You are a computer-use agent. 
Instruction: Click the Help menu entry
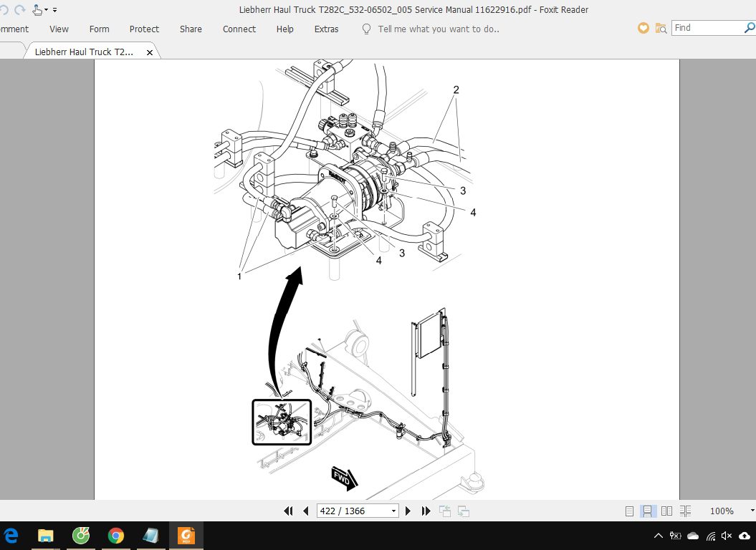(x=284, y=29)
